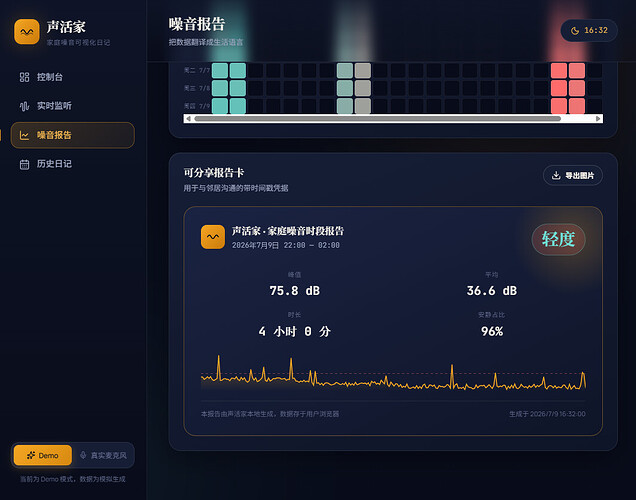
Task: Select first red cell in 7/7 row
Action: point(559,70)
